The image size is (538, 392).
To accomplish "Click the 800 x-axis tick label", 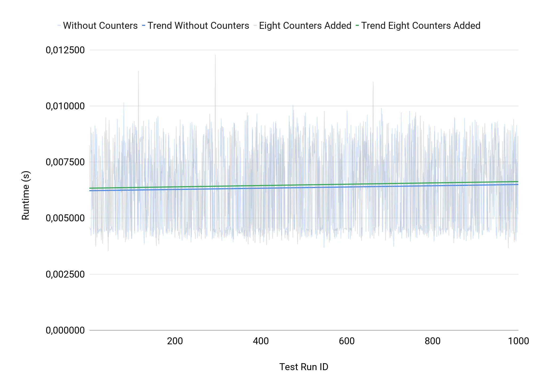I will click(433, 341).
